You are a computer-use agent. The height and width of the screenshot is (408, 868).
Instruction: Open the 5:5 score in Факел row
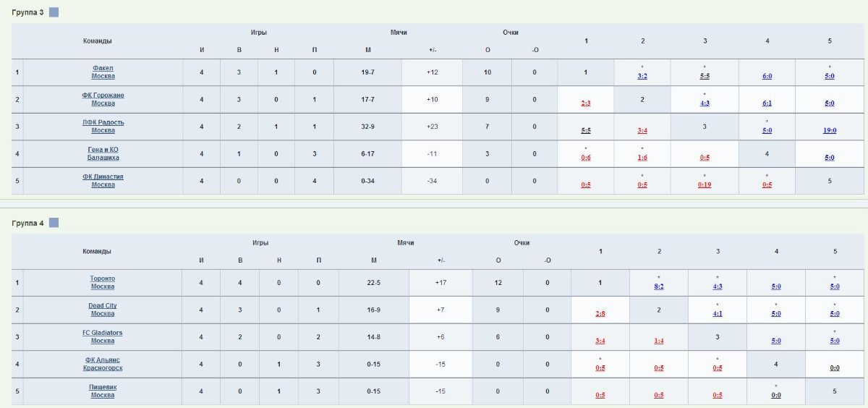coord(705,76)
